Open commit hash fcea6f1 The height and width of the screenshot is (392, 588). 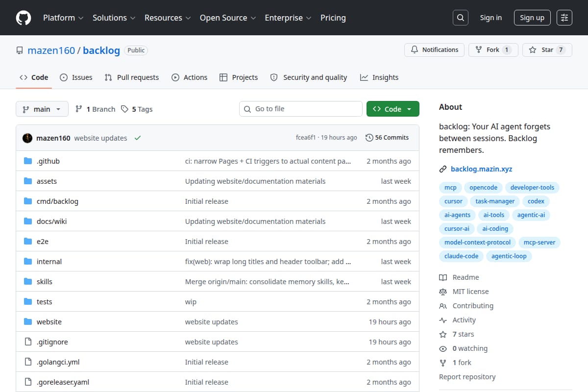306,138
